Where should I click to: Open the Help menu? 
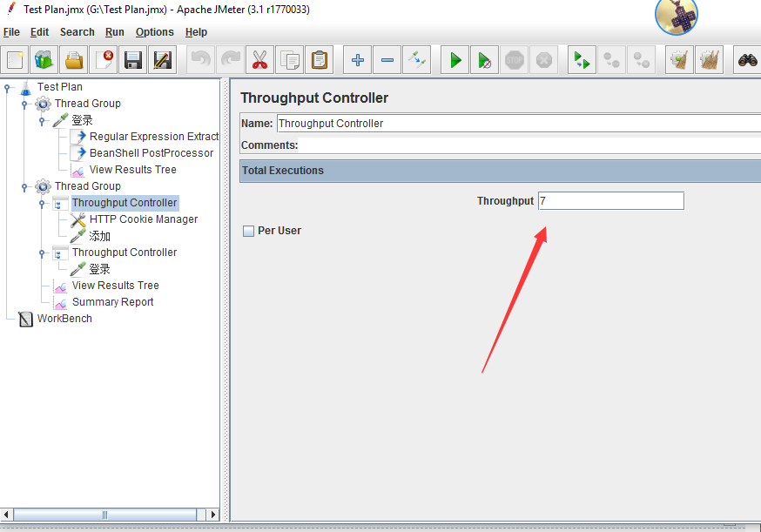coord(196,32)
